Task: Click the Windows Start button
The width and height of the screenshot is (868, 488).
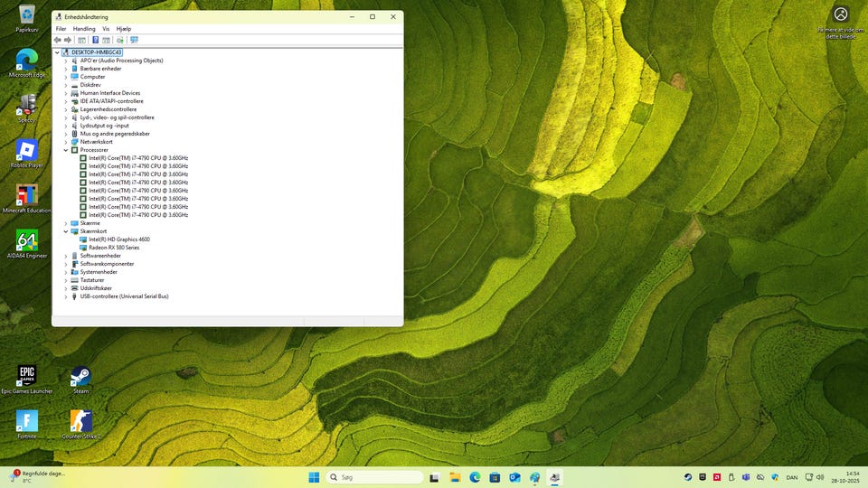Action: (314, 477)
